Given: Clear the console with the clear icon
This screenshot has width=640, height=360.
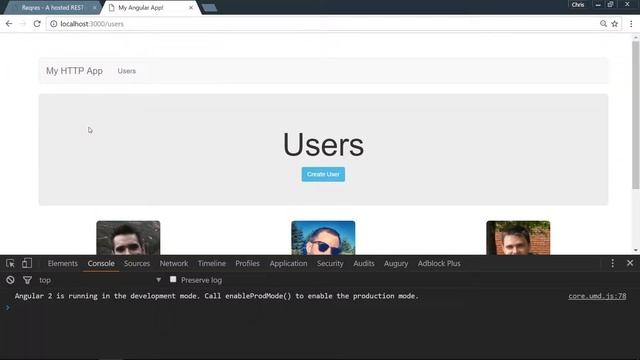Looking at the screenshot, I should tap(10, 280).
